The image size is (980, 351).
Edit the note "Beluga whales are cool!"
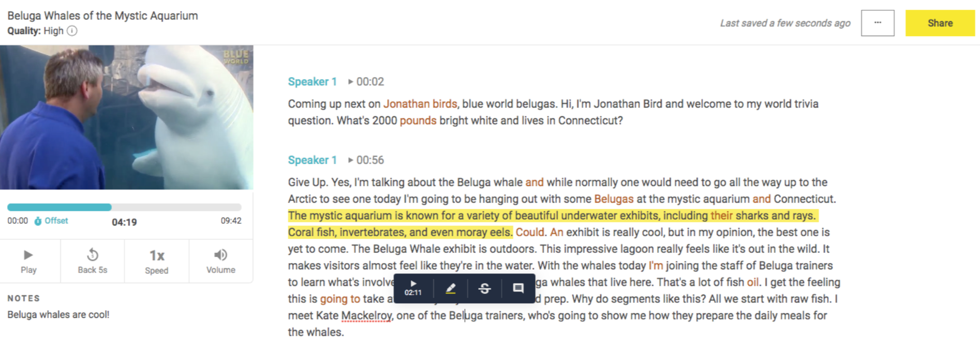pyautogui.click(x=58, y=315)
